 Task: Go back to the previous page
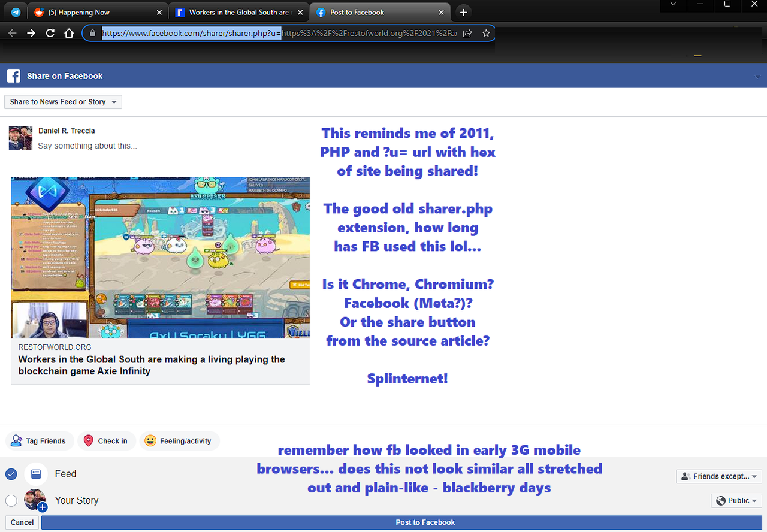(x=13, y=33)
